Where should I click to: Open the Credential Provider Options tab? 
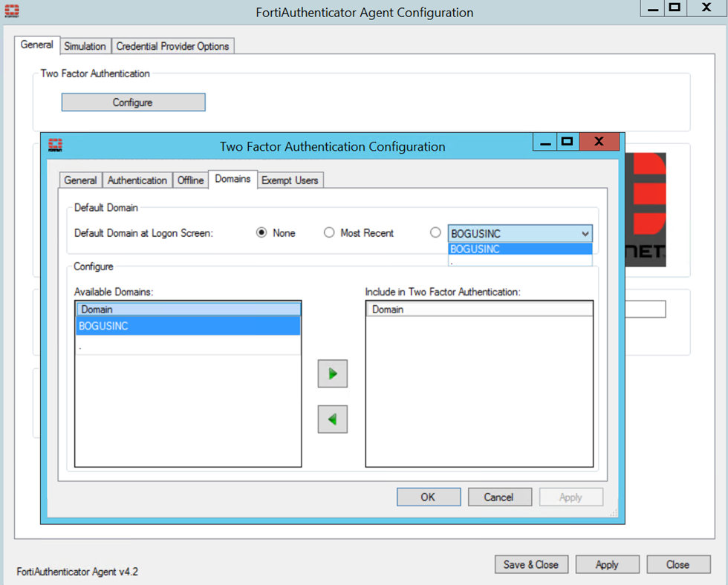[172, 46]
